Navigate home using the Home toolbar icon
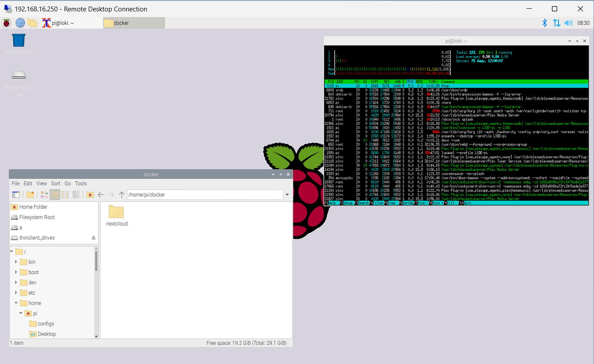The width and height of the screenshot is (594, 364). click(90, 194)
